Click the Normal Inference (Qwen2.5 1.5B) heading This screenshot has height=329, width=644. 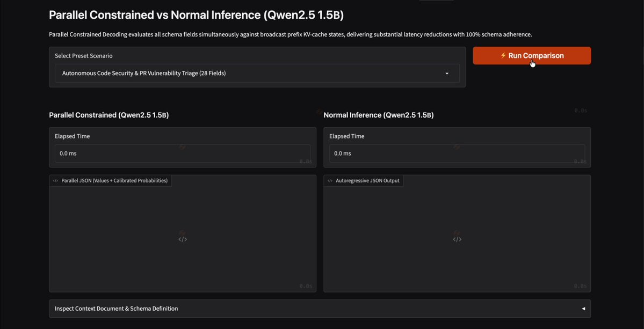379,115
